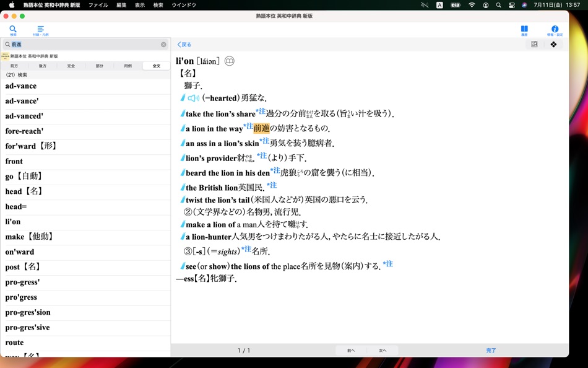Select the 'post【名】' result
The image size is (588, 368).
[85, 267]
